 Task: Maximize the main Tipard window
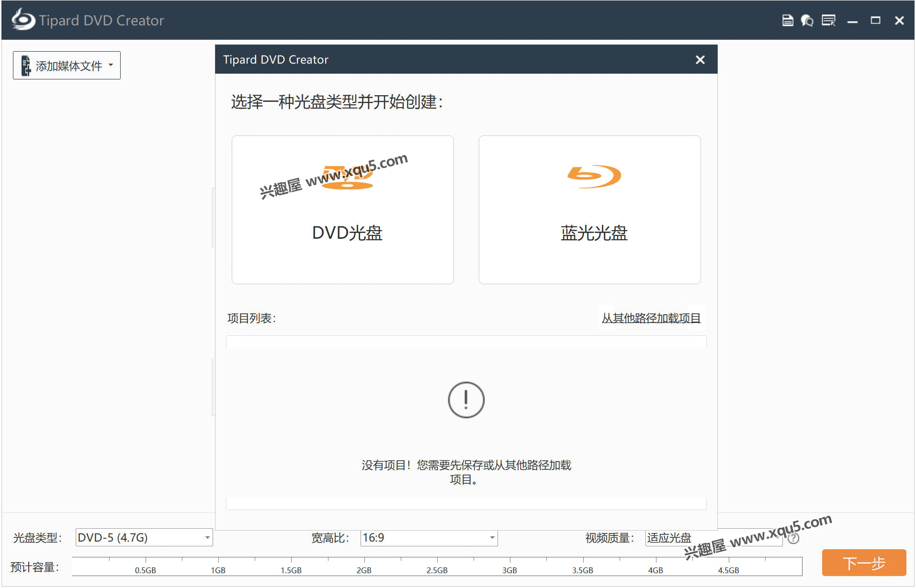[875, 21]
